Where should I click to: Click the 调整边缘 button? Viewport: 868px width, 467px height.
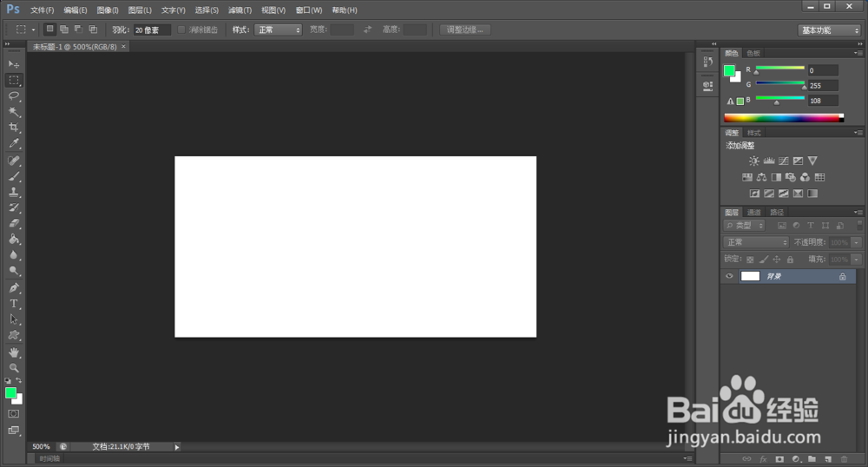pos(465,30)
